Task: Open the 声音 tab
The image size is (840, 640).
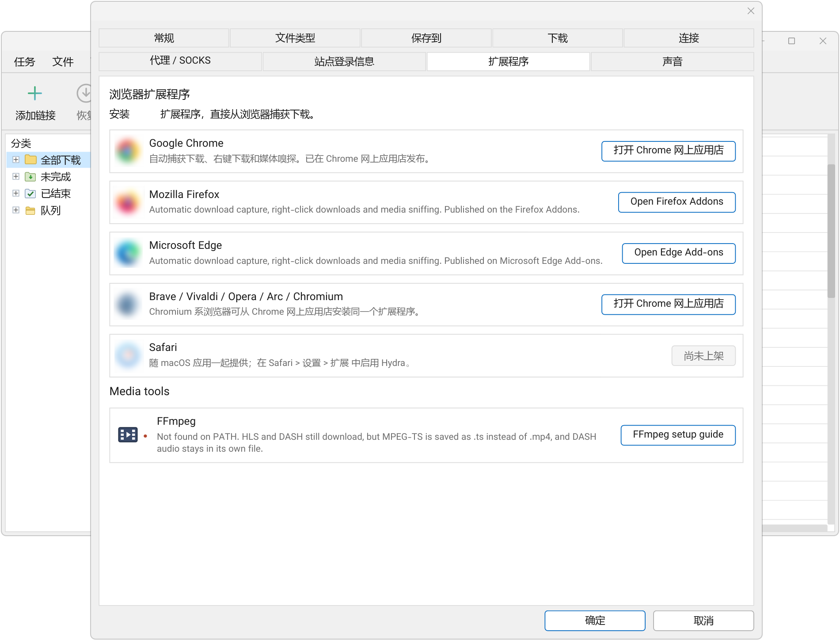Action: [673, 61]
